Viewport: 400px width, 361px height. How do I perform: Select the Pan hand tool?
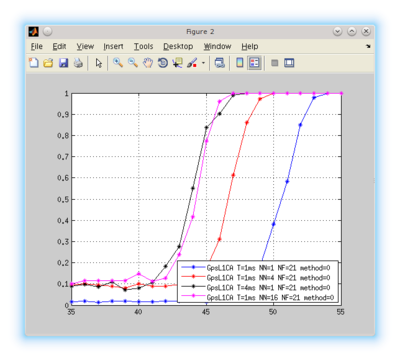[148, 63]
